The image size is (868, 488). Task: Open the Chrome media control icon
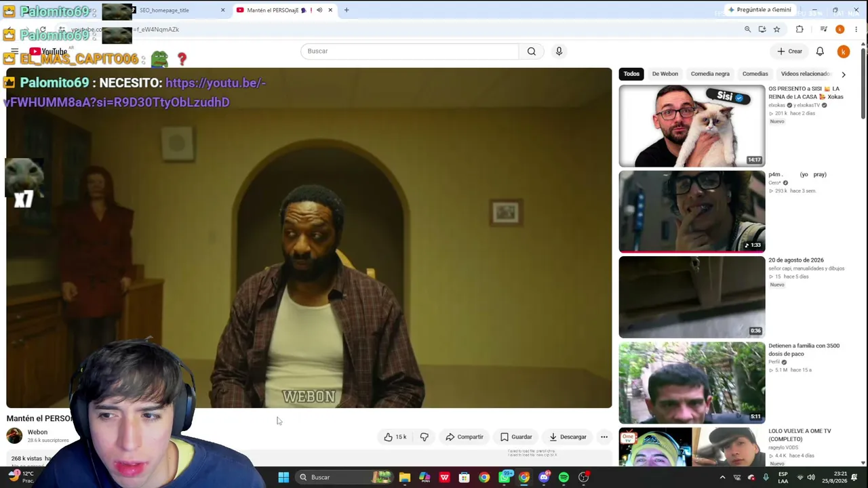[823, 30]
